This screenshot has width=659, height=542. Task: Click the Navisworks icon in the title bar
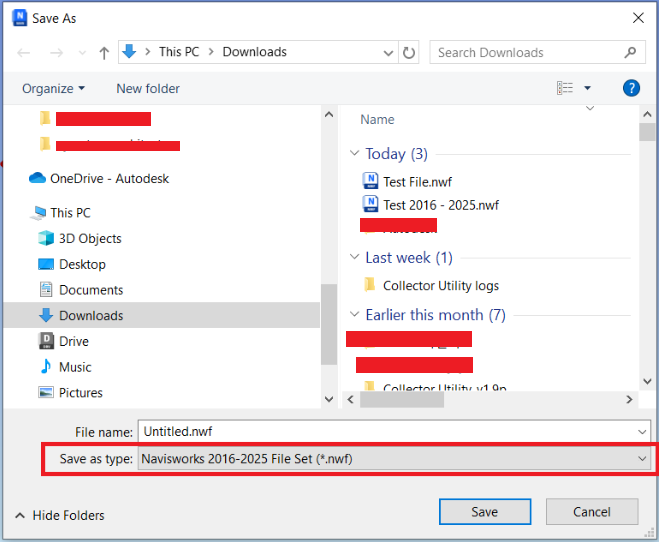point(20,18)
